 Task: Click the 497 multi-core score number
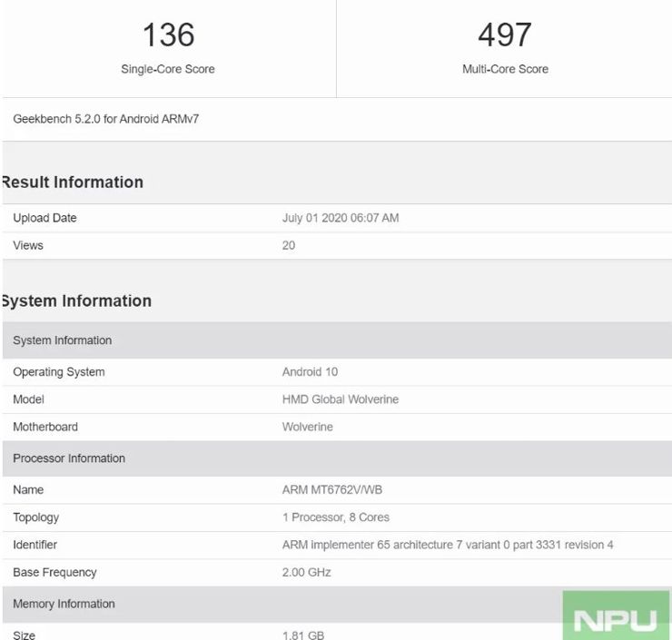(505, 35)
